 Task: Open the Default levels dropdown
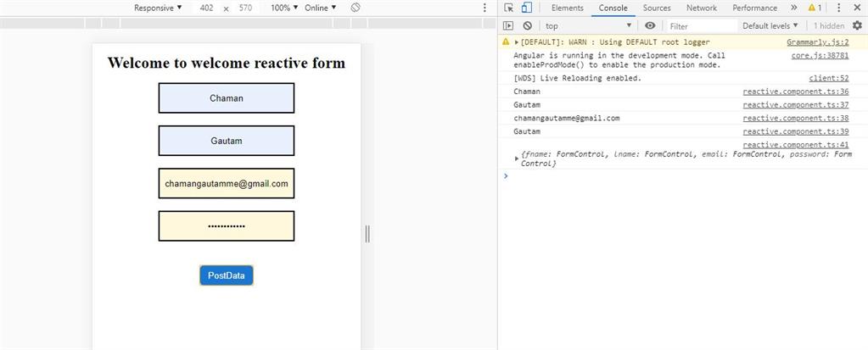click(770, 25)
